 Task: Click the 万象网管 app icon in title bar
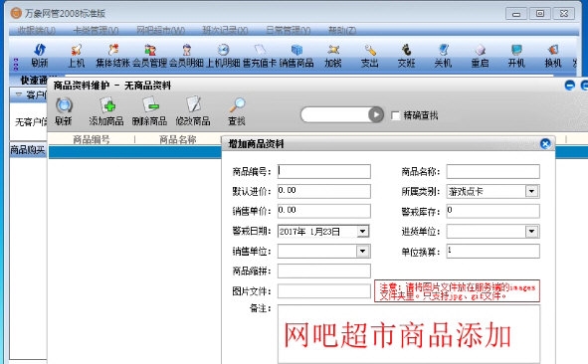16,14
